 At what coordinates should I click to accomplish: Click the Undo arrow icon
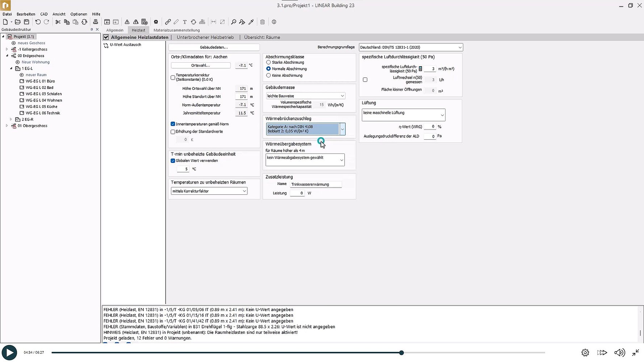[x=38, y=22]
